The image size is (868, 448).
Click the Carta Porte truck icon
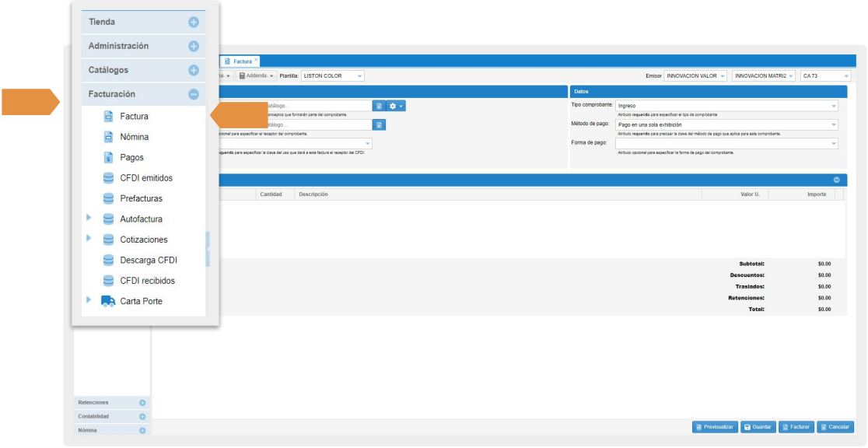(108, 301)
